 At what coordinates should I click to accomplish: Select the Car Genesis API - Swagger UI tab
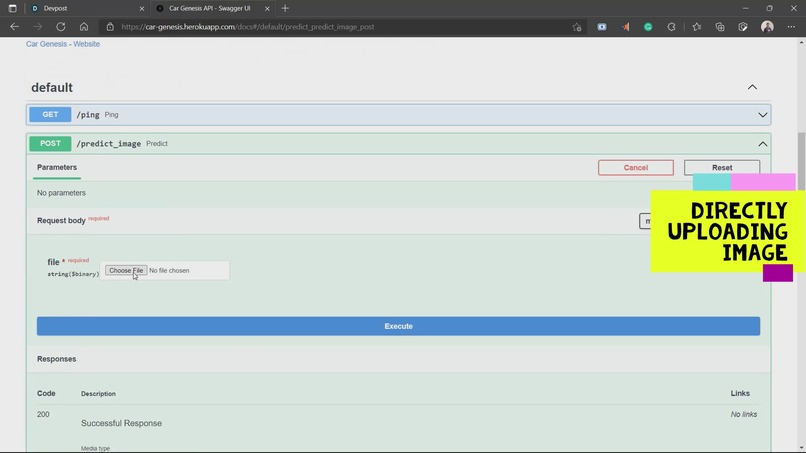(x=213, y=8)
